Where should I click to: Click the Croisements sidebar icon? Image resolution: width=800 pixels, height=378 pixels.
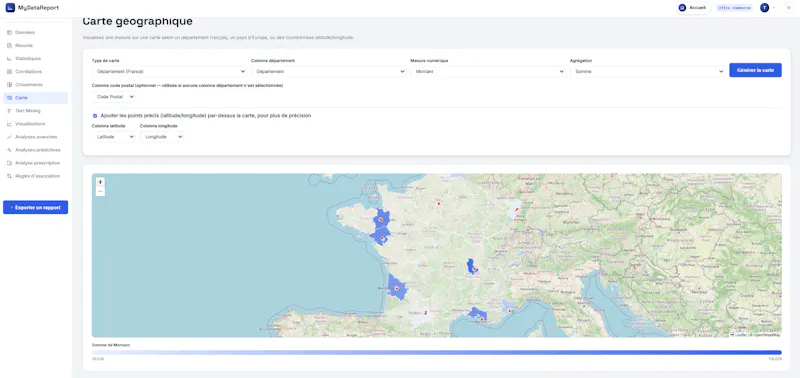pyautogui.click(x=9, y=85)
